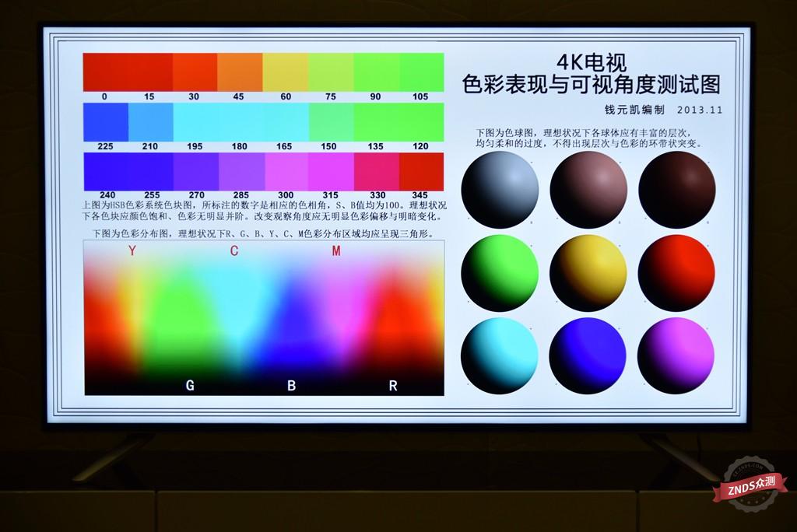Select the dark maroon sphere top-right
797x532 pixels.
point(676,189)
